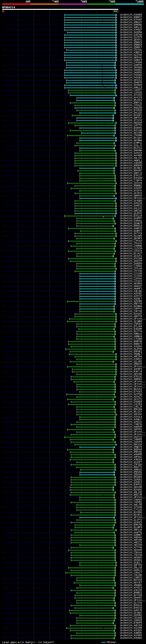The height and width of the screenshot is (644, 146).
Task: Click the UniRef100_B3DZN9 label
Action: pos(131,329)
